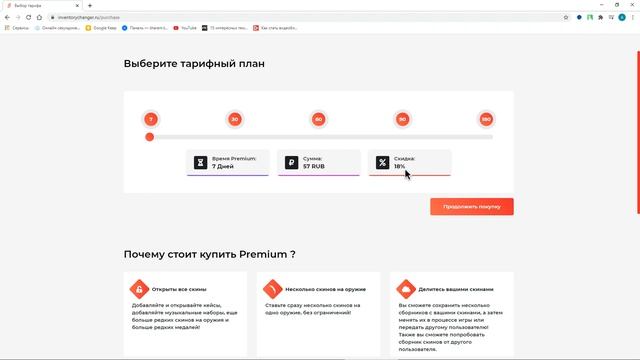Open the media control playlist icon
The width and height of the screenshot is (640, 360).
(x=611, y=17)
